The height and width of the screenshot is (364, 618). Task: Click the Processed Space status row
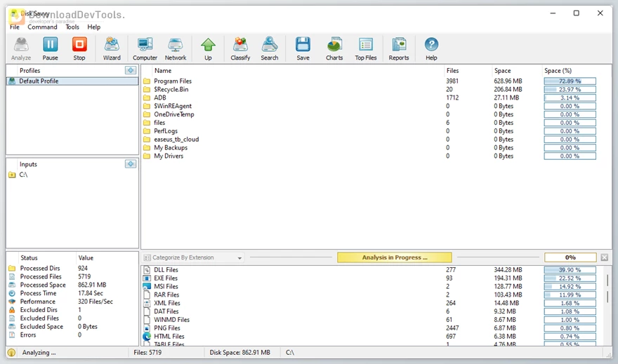72,285
